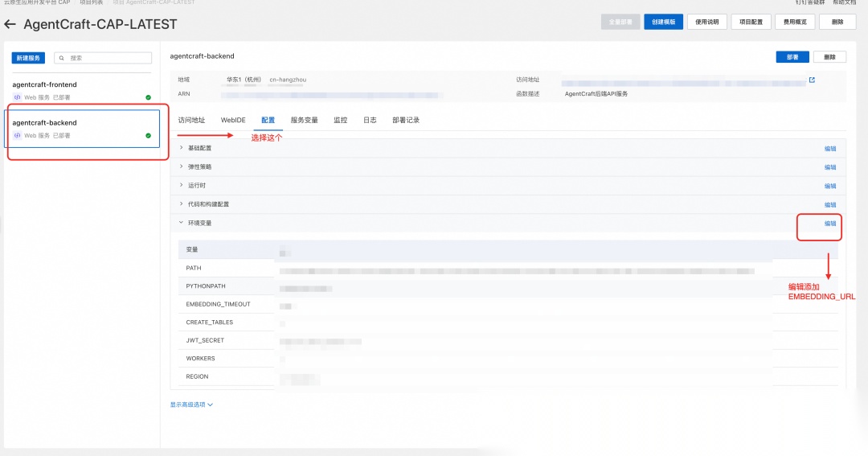The height and width of the screenshot is (456, 868).
Task: Focus the service 搜索 input field
Action: (x=103, y=58)
